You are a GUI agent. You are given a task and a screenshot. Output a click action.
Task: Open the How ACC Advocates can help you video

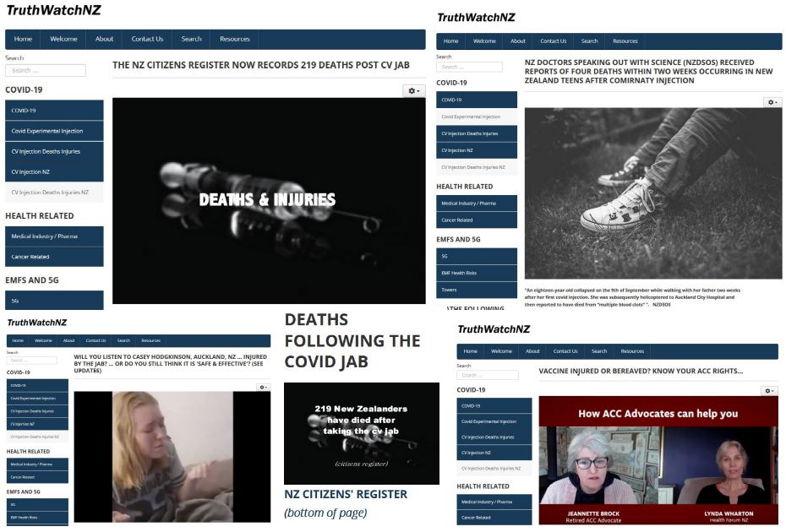pyautogui.click(x=658, y=460)
